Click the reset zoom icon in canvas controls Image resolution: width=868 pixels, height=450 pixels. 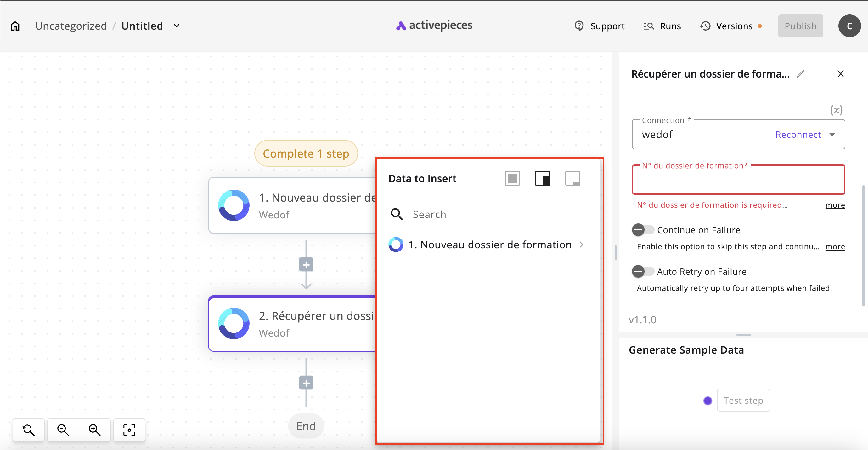tap(29, 430)
